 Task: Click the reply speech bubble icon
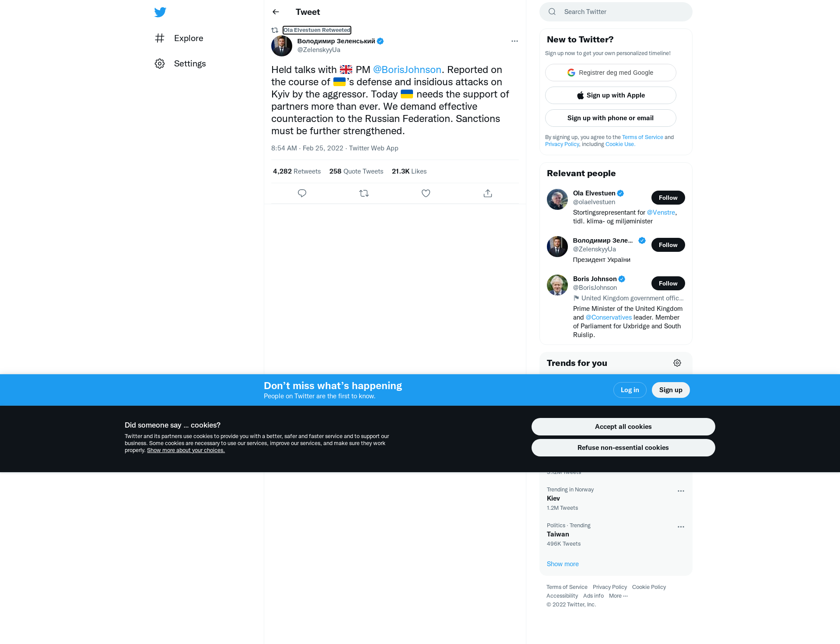tap(302, 193)
